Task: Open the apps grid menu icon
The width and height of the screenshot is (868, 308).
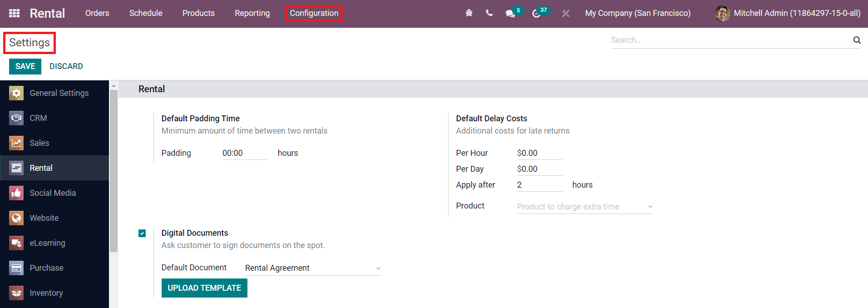Action: click(x=14, y=13)
